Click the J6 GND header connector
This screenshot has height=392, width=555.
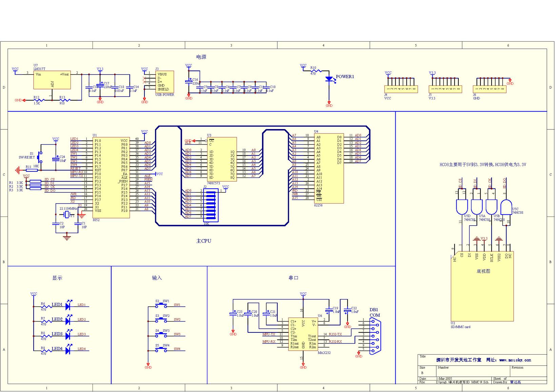pyautogui.click(x=490, y=89)
